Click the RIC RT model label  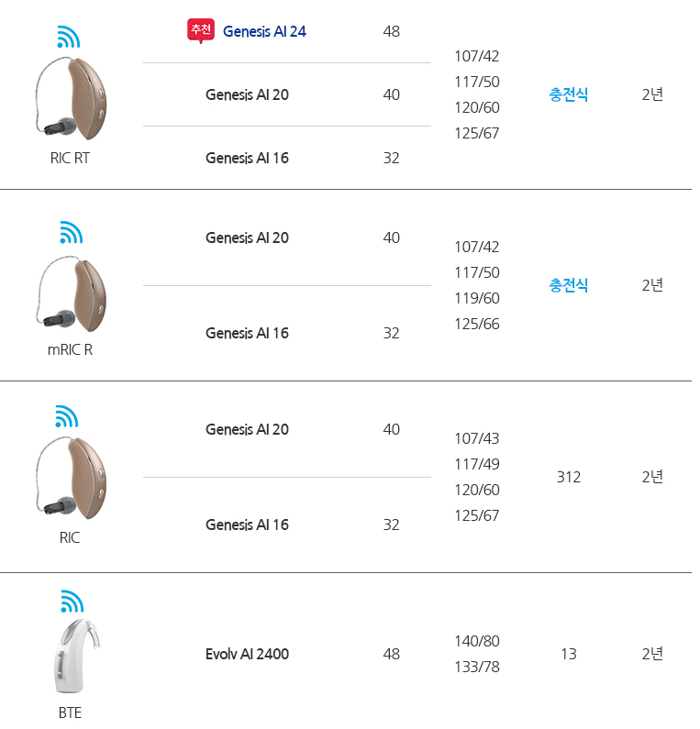[70, 158]
